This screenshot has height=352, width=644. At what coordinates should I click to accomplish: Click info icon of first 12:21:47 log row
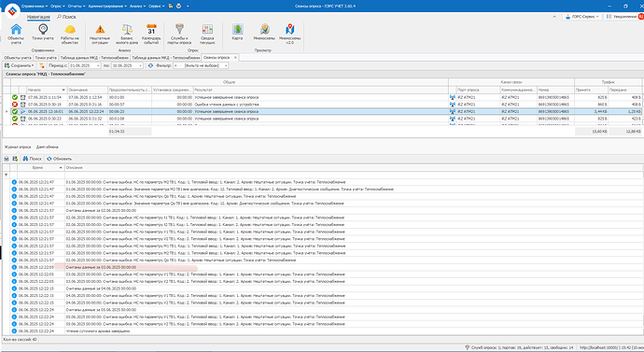[14, 182]
